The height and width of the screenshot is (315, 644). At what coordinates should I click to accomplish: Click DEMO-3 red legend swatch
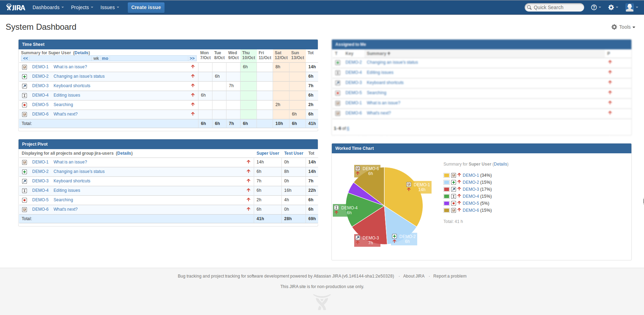447,189
